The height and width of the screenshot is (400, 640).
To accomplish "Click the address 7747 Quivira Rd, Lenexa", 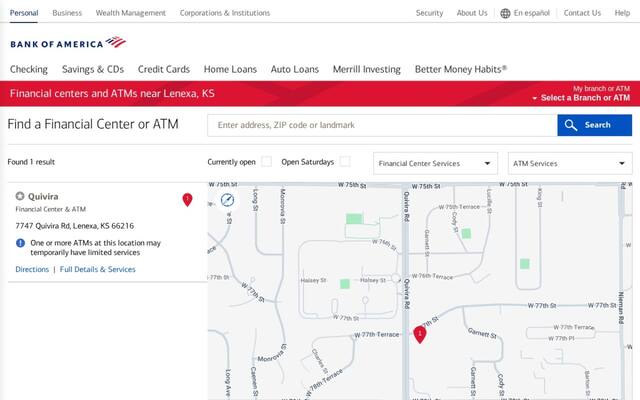I will click(x=75, y=226).
